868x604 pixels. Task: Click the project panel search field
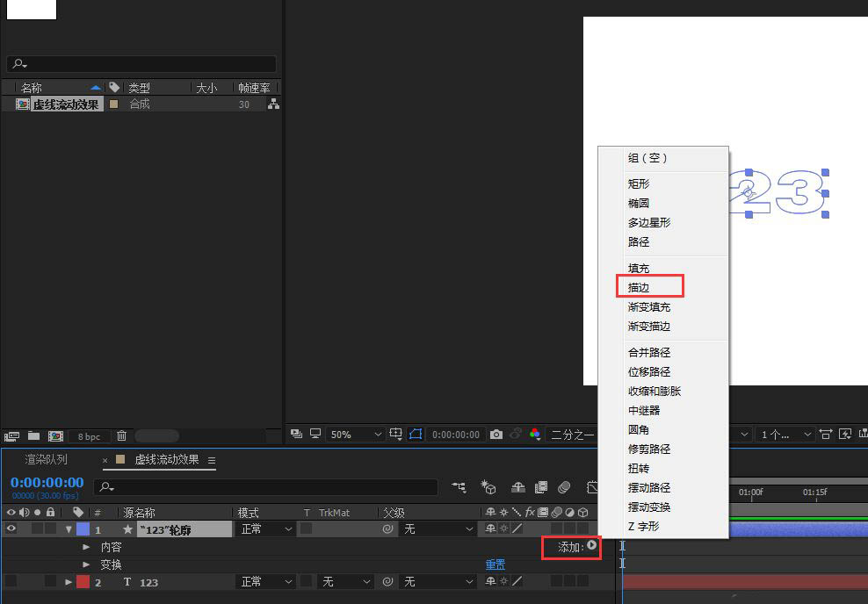click(x=141, y=63)
